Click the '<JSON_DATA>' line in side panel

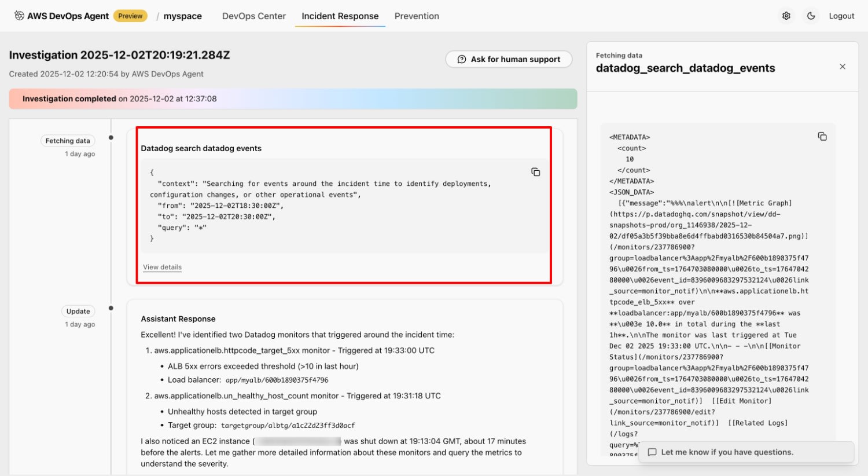[632, 192]
